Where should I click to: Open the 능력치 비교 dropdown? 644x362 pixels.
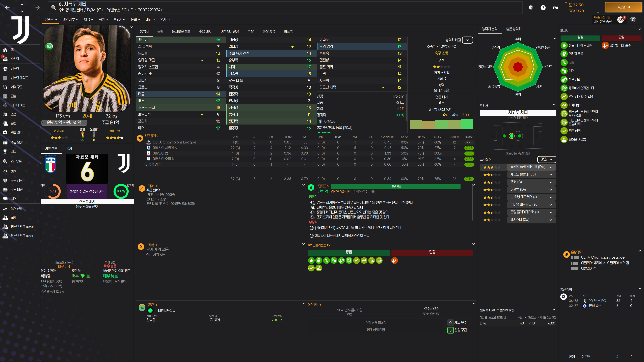pyautogui.click(x=467, y=40)
